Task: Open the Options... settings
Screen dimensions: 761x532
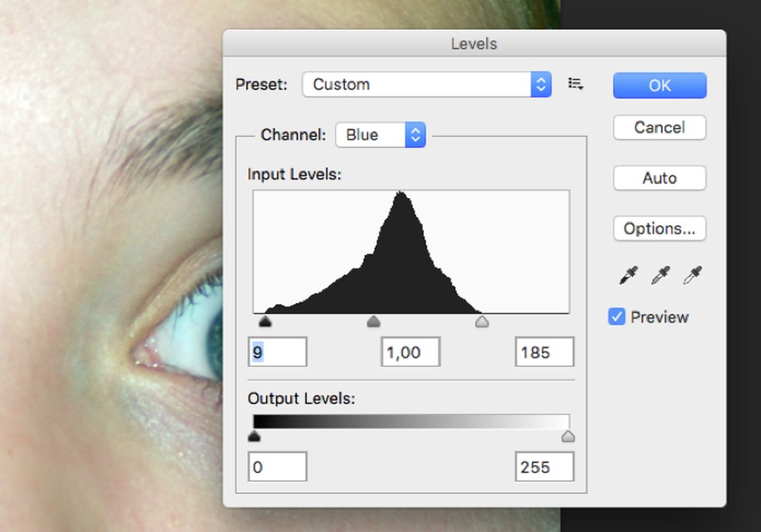Action: coord(659,229)
